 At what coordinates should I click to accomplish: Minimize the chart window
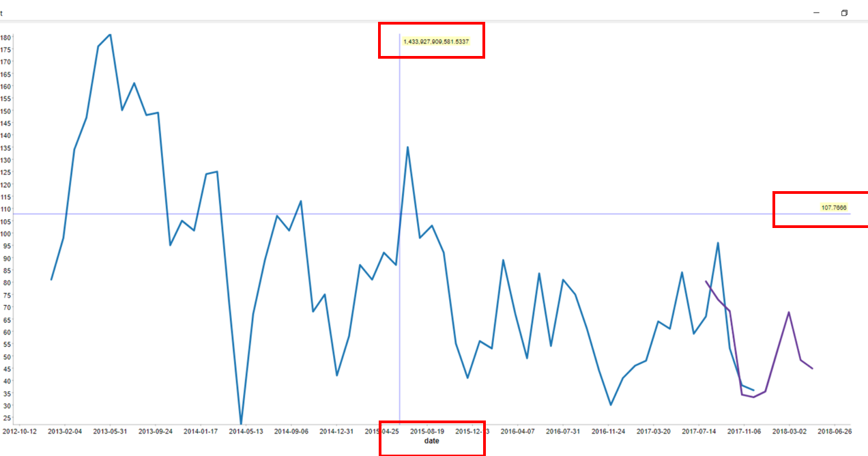816,13
